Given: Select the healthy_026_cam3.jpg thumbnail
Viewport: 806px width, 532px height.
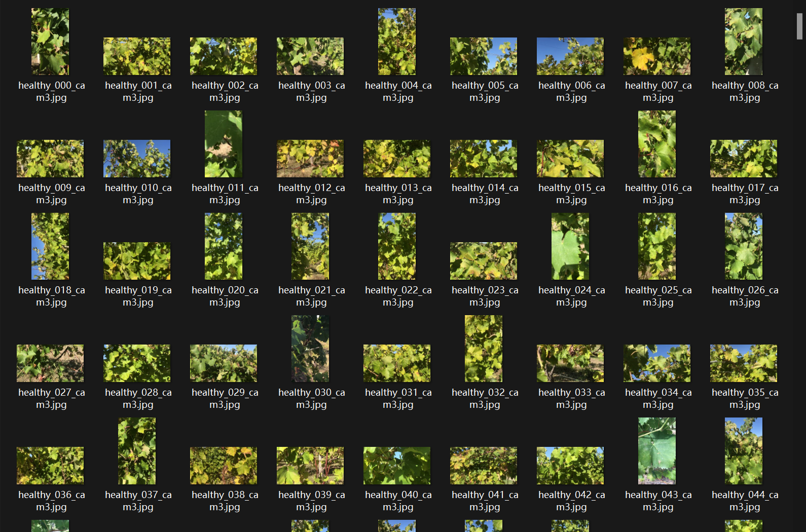Looking at the screenshot, I should [744, 246].
